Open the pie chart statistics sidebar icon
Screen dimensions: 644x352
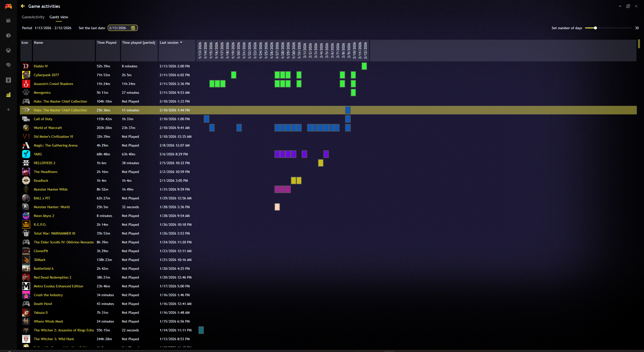(8, 35)
